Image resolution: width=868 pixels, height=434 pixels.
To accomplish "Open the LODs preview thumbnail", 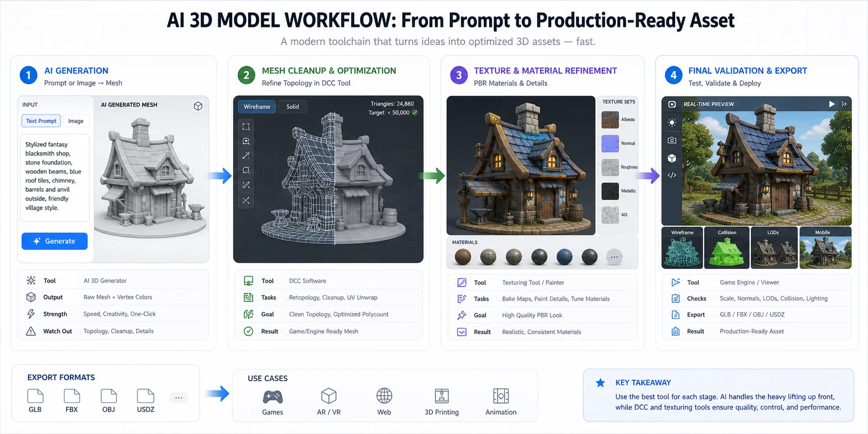I will (x=774, y=248).
